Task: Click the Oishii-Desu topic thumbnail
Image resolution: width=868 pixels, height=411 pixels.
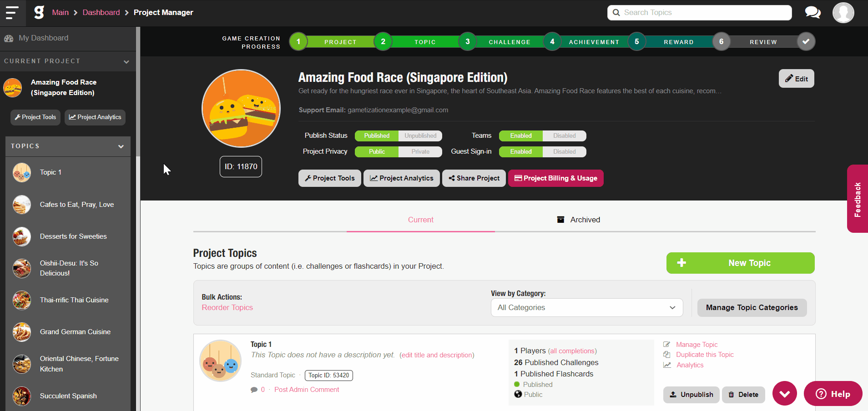Action: (22, 268)
